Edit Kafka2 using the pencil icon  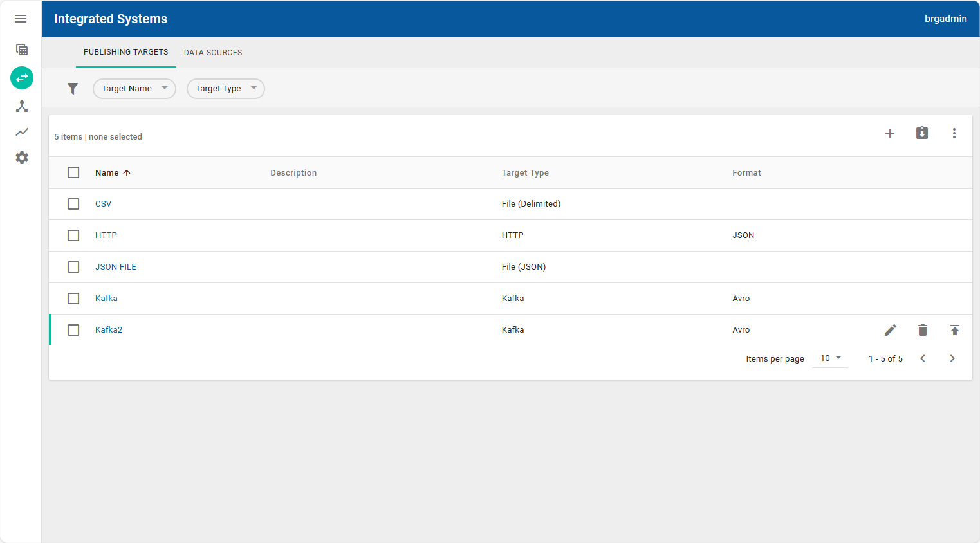tap(890, 329)
